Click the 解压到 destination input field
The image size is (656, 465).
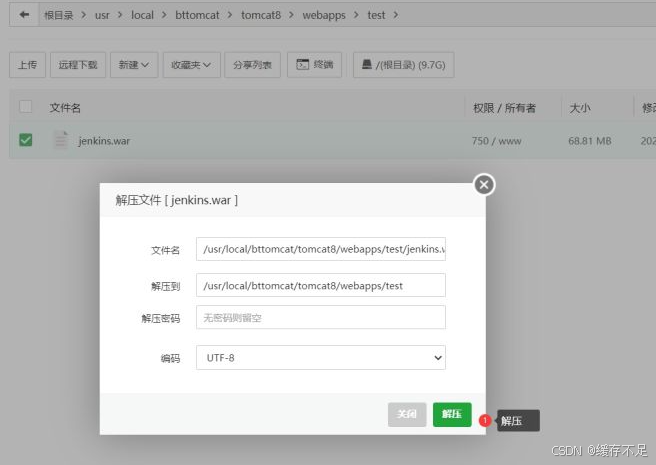321,285
